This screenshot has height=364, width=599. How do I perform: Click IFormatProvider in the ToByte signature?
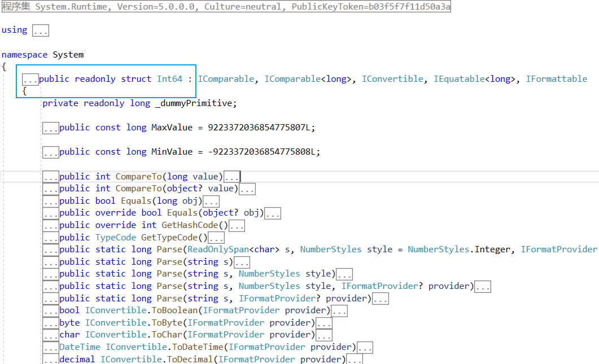coord(225,323)
